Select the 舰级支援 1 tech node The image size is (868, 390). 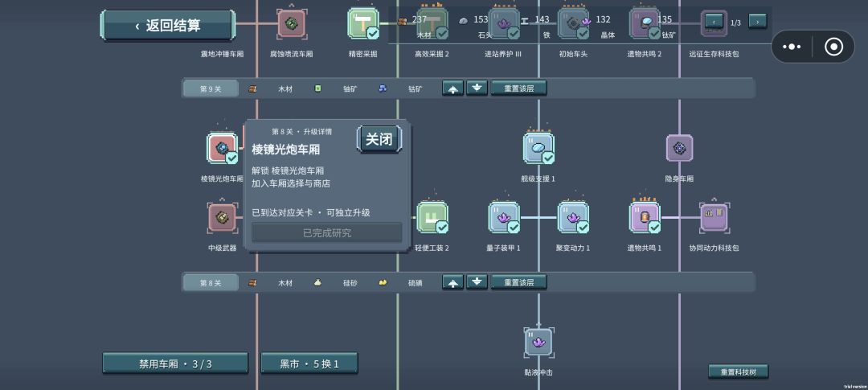tap(538, 148)
